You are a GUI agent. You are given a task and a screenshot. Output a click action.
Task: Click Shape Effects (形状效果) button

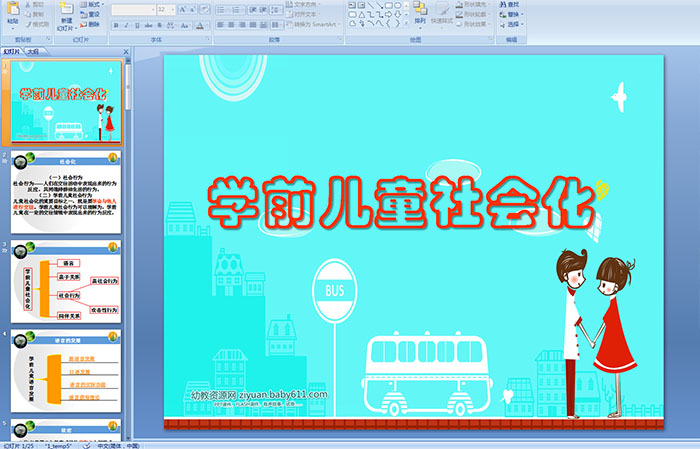[x=472, y=24]
